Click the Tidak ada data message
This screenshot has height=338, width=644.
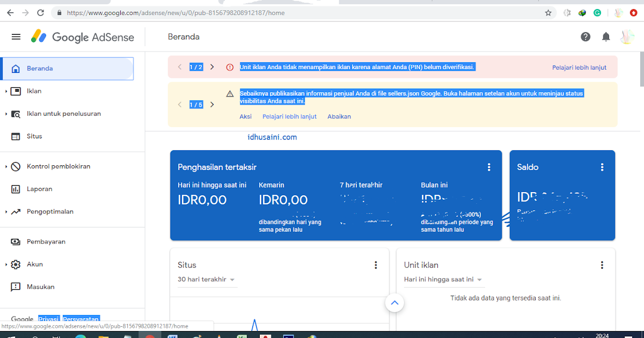coord(506,298)
